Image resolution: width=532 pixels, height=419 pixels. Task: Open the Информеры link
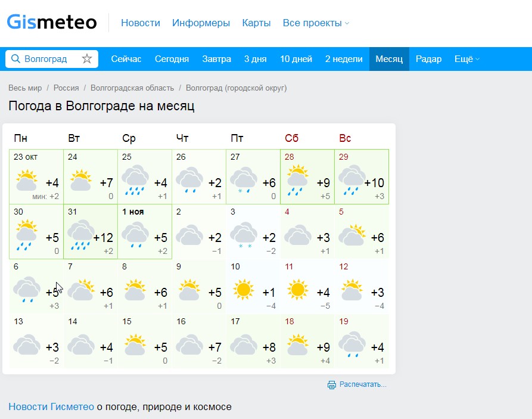(x=201, y=23)
